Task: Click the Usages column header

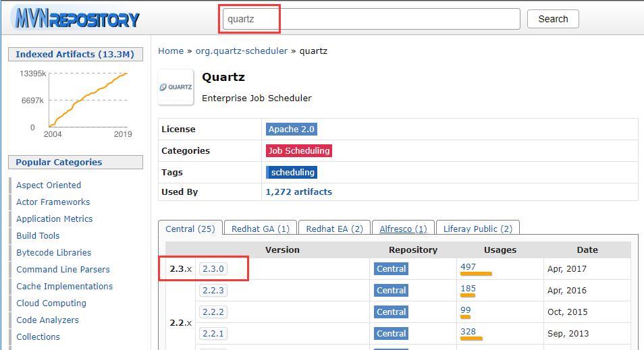Action: click(500, 250)
